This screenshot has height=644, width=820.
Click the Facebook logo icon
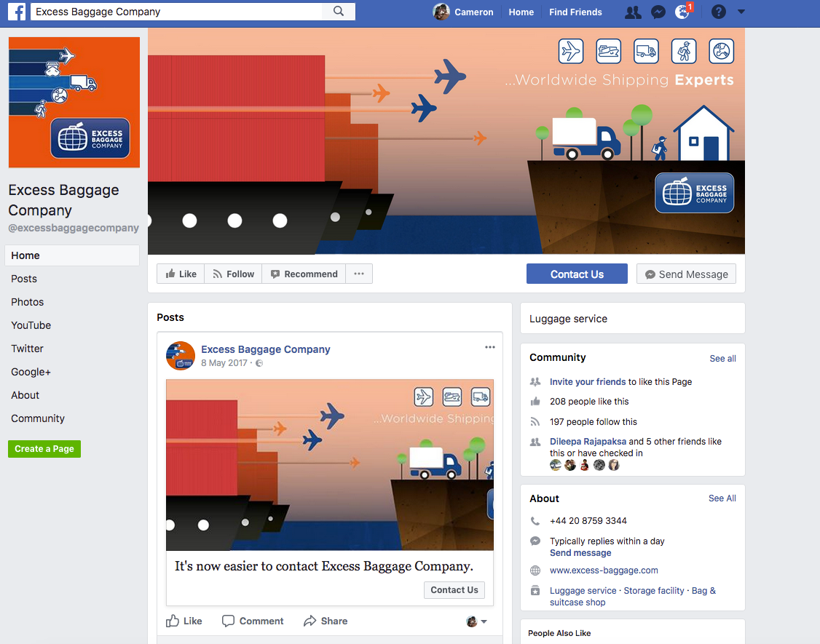click(17, 12)
